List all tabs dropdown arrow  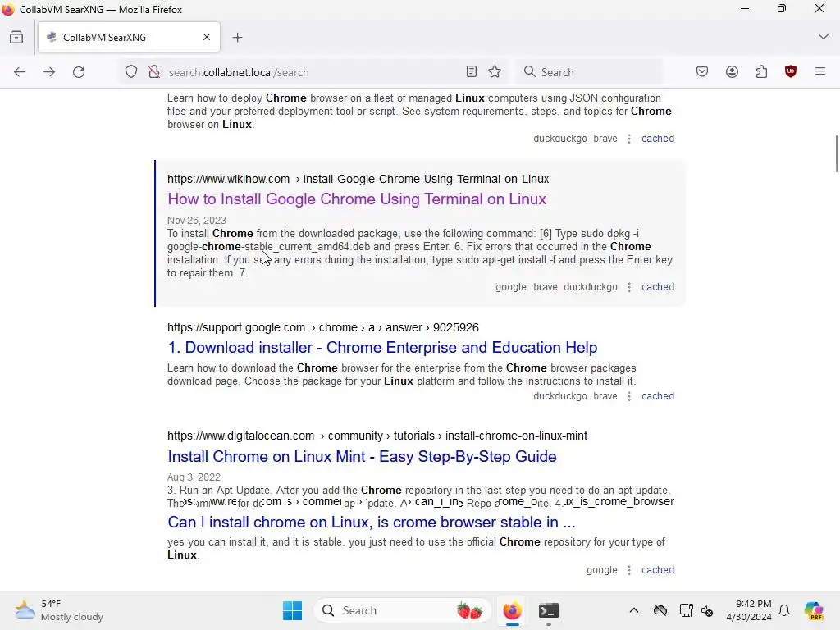[824, 37]
